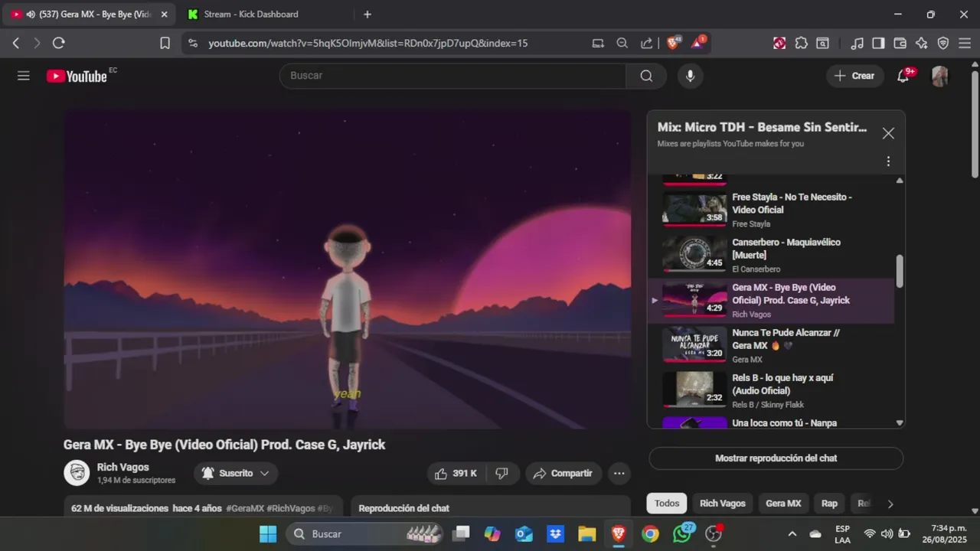980x551 pixels.
Task: Open the notifications bell
Action: [903, 76]
